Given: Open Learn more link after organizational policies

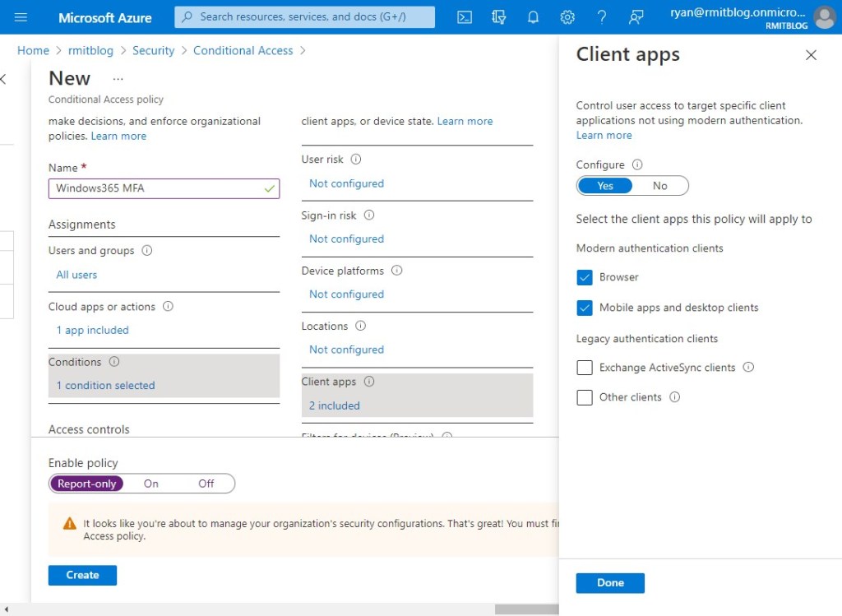Looking at the screenshot, I should coord(118,136).
